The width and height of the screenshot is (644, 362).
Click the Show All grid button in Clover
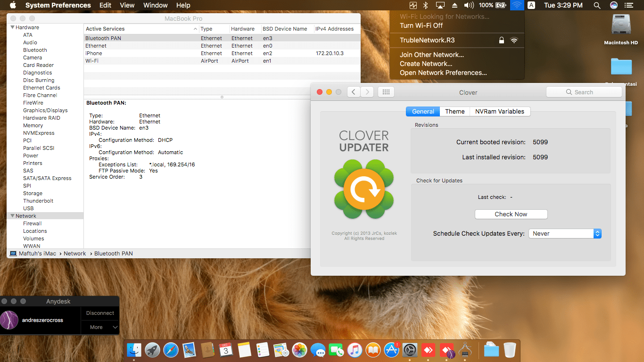click(x=386, y=92)
